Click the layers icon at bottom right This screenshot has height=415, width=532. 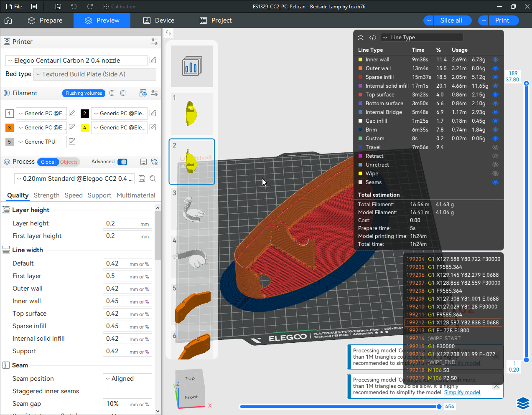[523, 403]
